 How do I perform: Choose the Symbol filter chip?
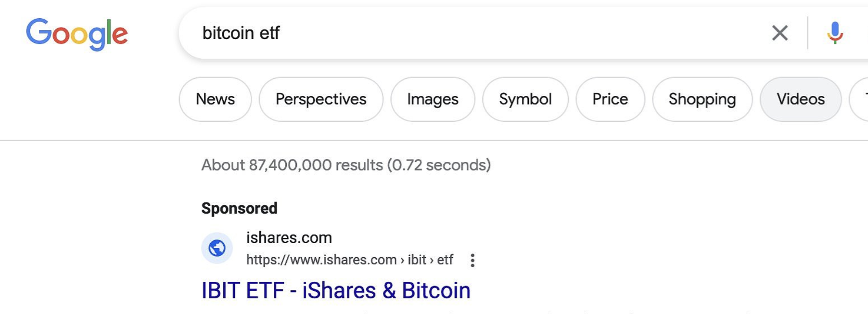pos(525,99)
